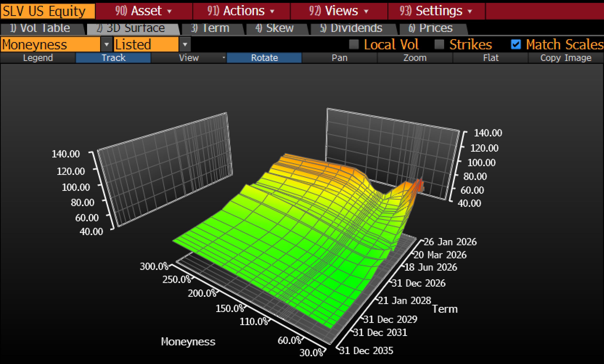Open the Actions menu

(241, 11)
